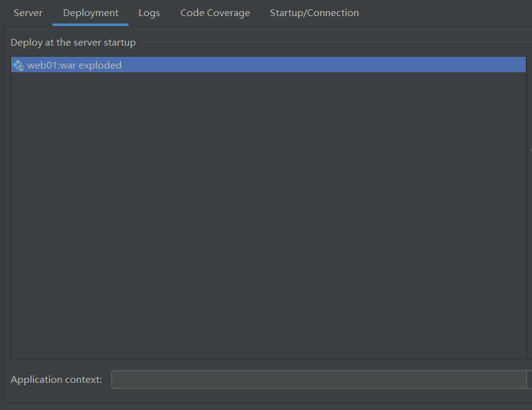Click the web01 artifact icon
The width and height of the screenshot is (532, 410).
coord(18,65)
